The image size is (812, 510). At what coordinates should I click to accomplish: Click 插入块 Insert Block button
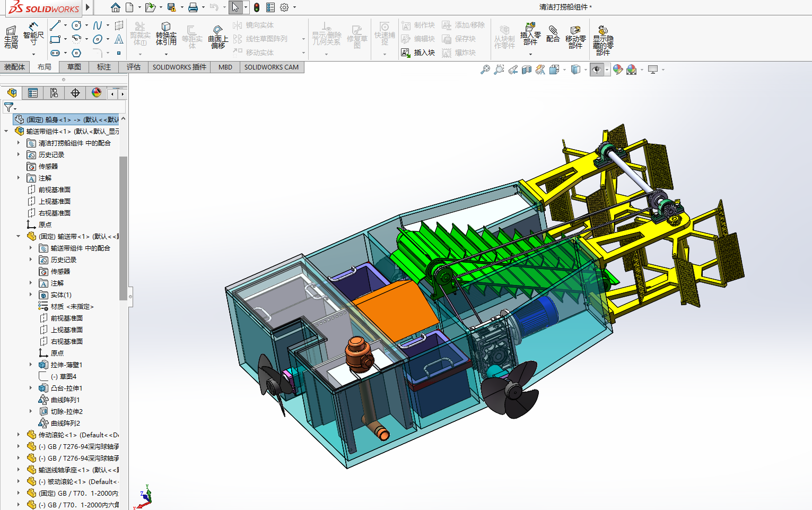[x=418, y=53]
